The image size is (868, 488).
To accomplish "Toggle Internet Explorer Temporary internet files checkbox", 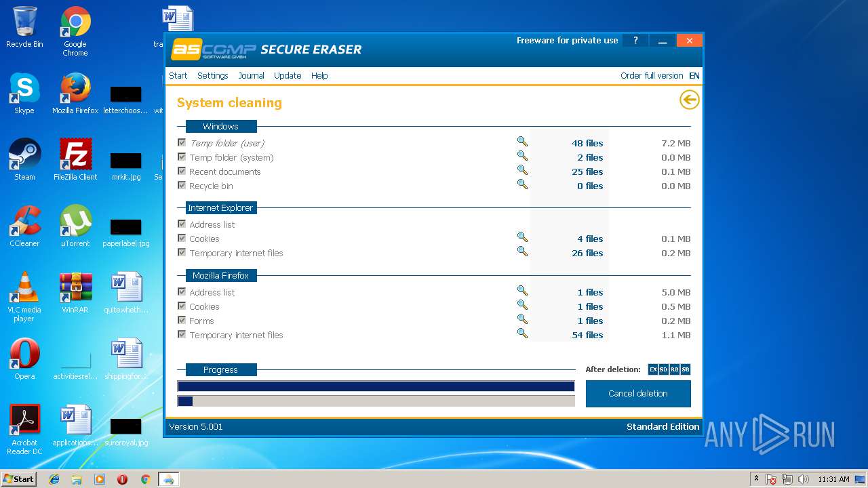I will (x=182, y=252).
